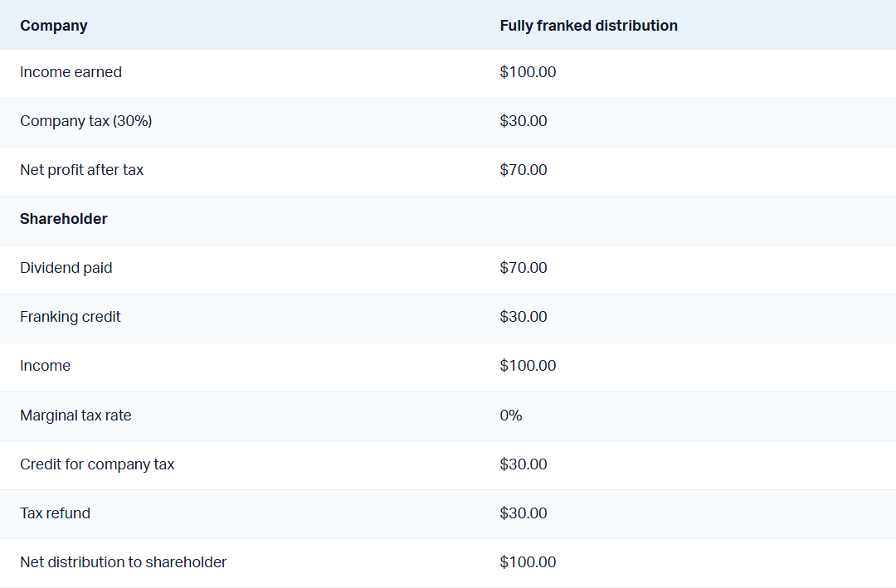Image resolution: width=896 pixels, height=588 pixels.
Task: Click the $100.00 value for Income earned
Action: 528,72
